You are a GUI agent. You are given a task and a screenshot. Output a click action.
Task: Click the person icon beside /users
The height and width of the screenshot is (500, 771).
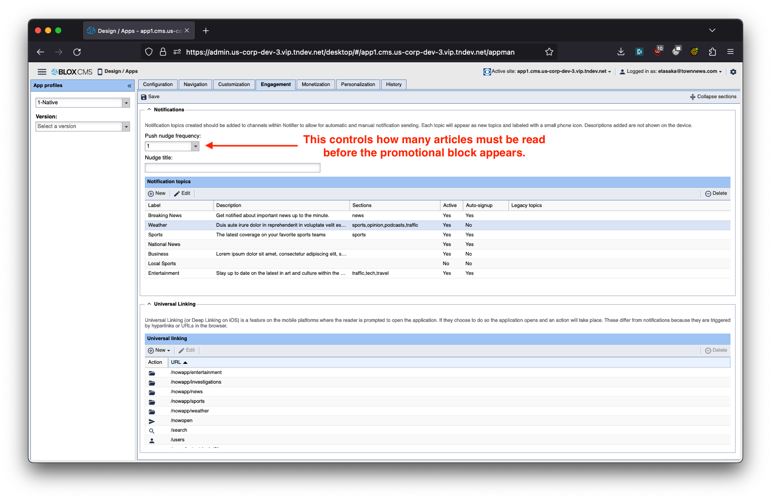coord(152,440)
